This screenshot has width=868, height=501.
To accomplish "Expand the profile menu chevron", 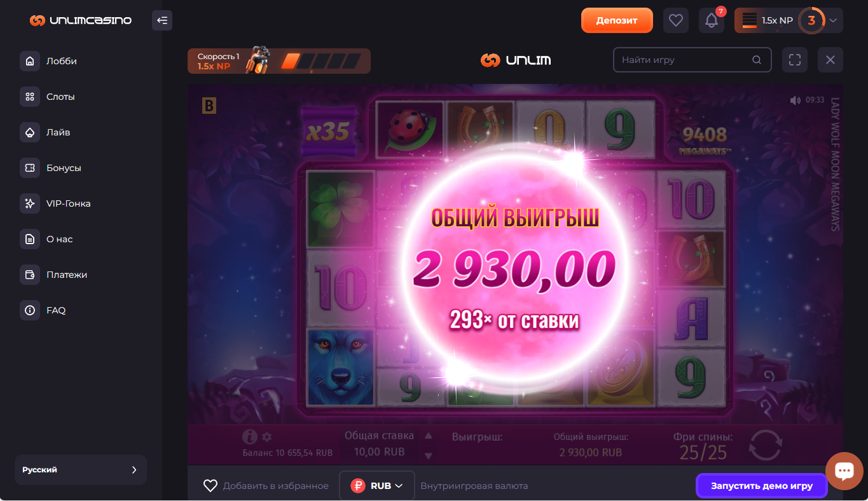I will (x=833, y=20).
